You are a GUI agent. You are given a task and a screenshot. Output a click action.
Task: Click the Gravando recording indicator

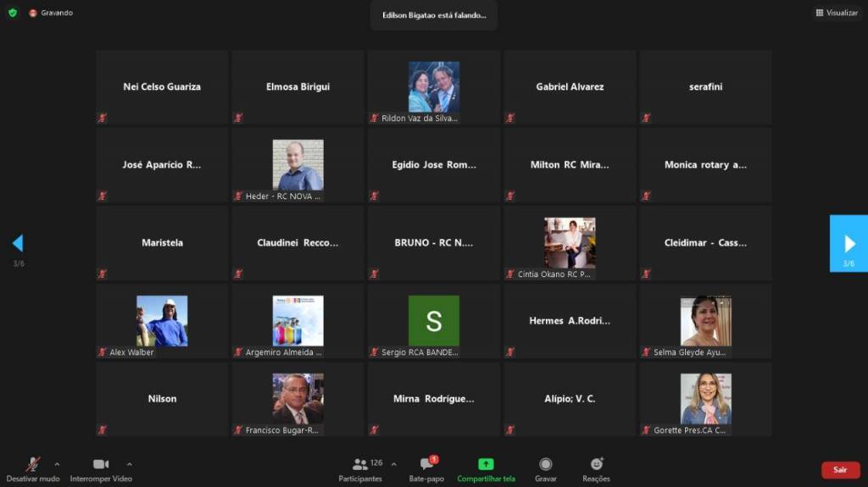click(51, 13)
